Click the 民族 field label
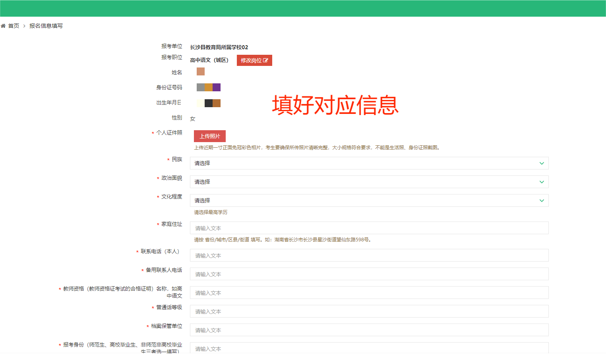606x364 pixels. (177, 159)
